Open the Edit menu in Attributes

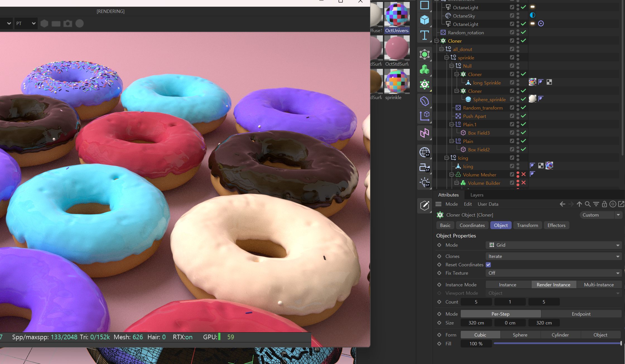click(468, 204)
